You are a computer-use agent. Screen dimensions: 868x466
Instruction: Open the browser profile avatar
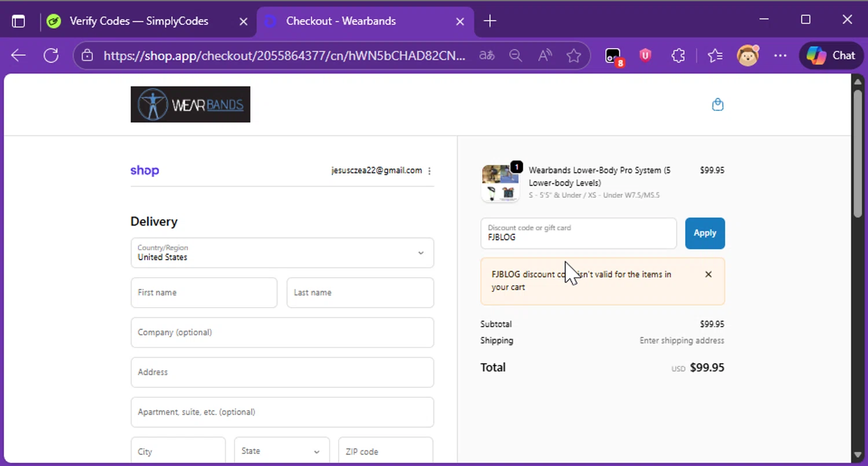point(748,56)
